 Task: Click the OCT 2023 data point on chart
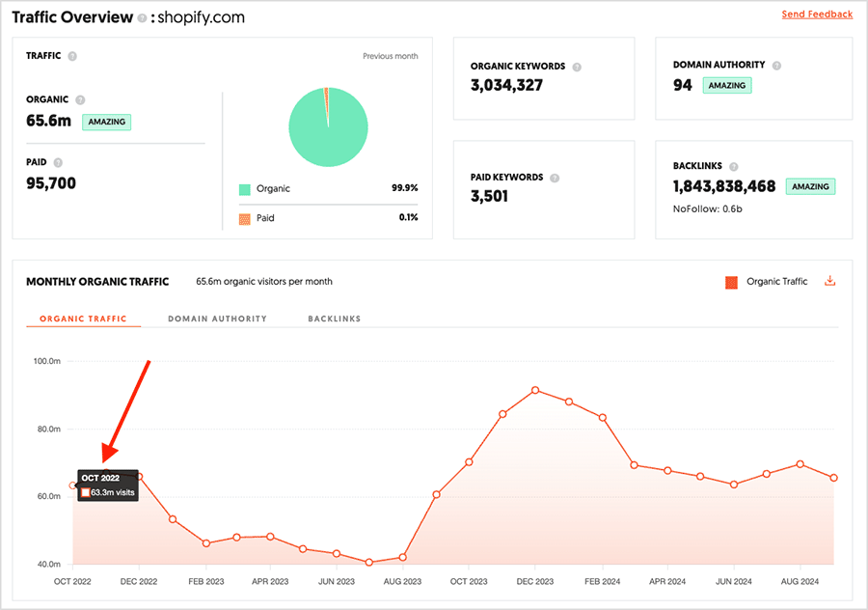(469, 462)
